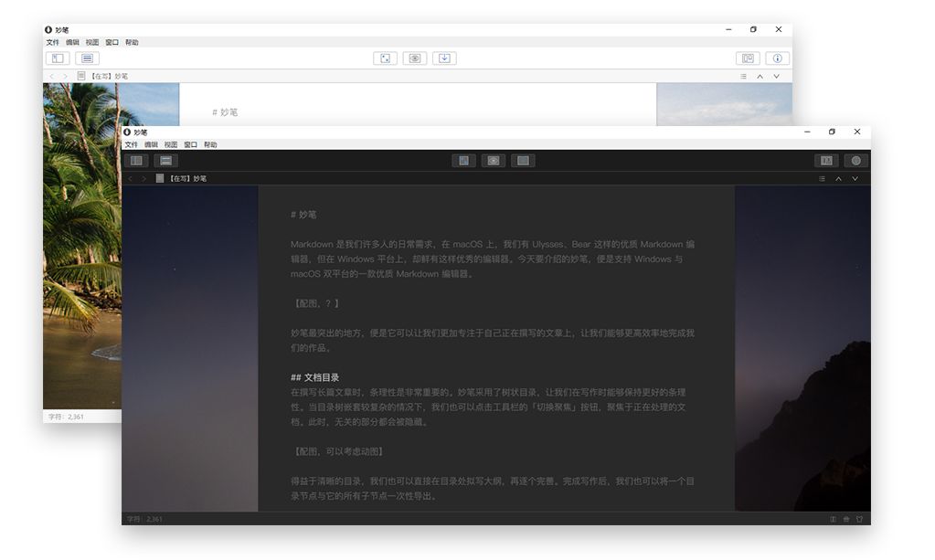935x560 pixels.
Task: Close the front dark 妙笔 window
Action: point(857,132)
